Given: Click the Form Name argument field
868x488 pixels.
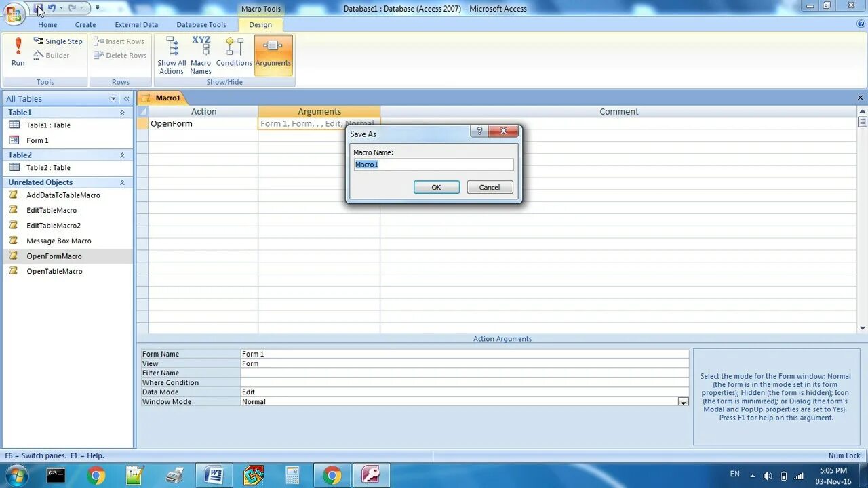Looking at the screenshot, I should point(465,354).
